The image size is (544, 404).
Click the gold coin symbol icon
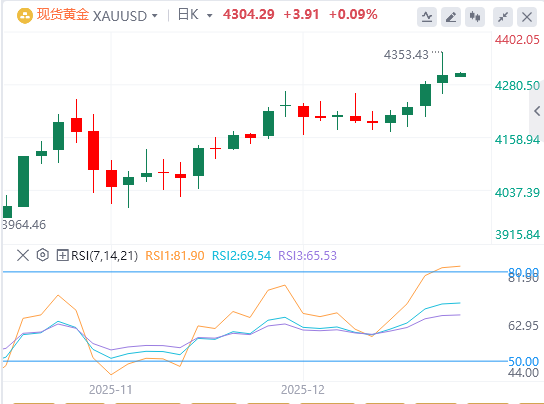(x=25, y=16)
